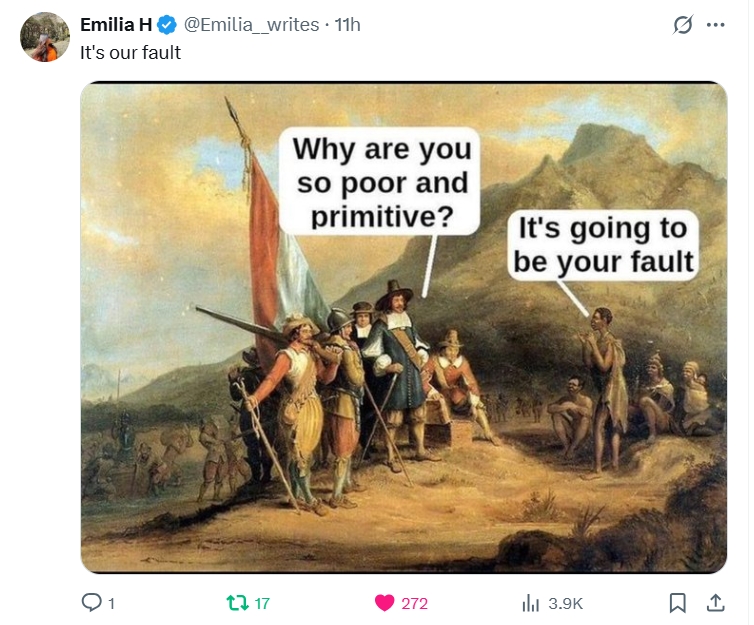
Task: Open the three-dot More options menu
Action: [715, 25]
